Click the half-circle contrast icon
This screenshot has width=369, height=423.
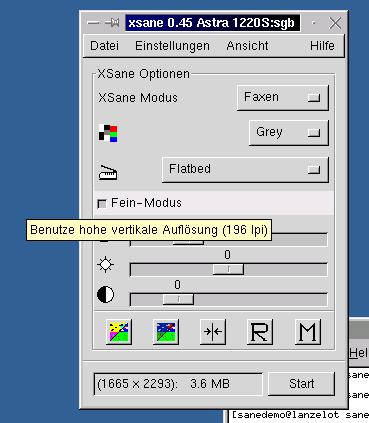[105, 295]
